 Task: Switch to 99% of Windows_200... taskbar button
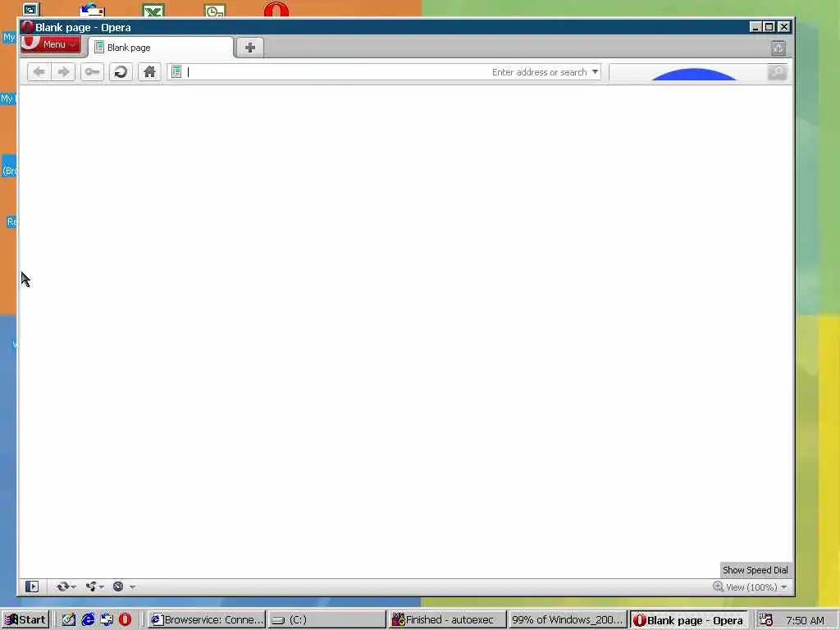click(x=568, y=620)
